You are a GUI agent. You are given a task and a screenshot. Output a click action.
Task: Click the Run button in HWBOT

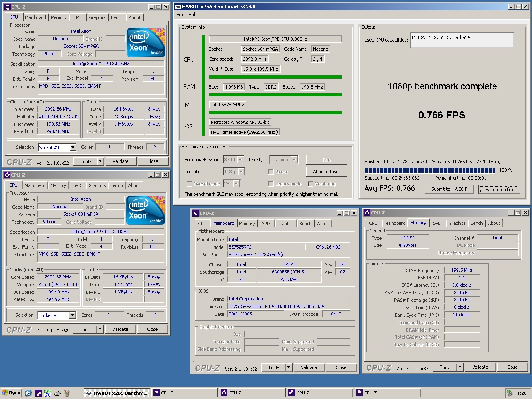[x=327, y=160]
